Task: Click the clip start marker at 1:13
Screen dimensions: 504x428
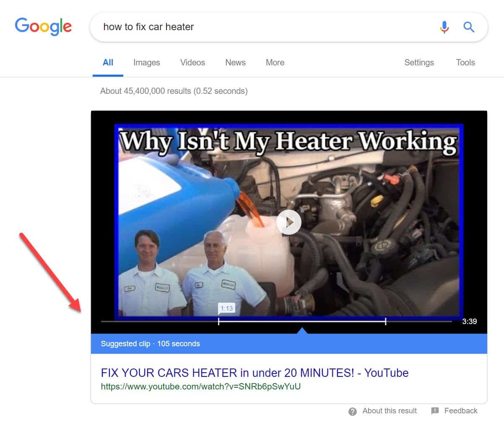Action: pos(218,322)
